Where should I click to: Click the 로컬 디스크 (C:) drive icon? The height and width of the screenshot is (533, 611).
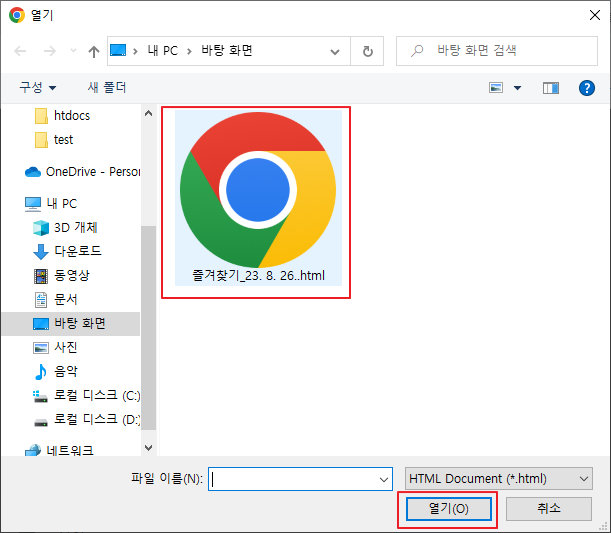(x=40, y=397)
